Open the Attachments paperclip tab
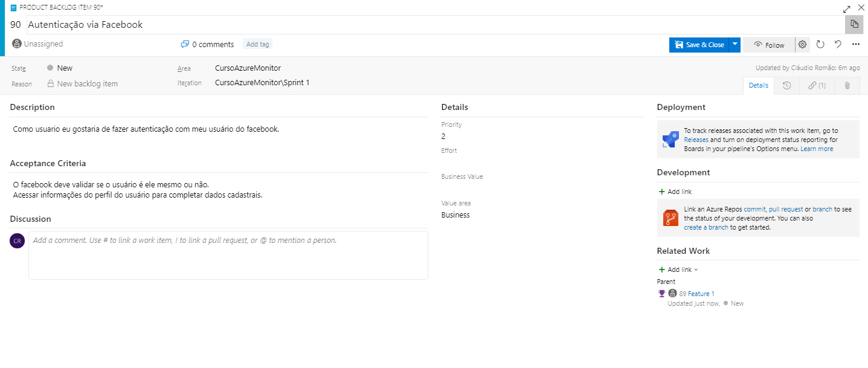868x368 pixels. 847,86
